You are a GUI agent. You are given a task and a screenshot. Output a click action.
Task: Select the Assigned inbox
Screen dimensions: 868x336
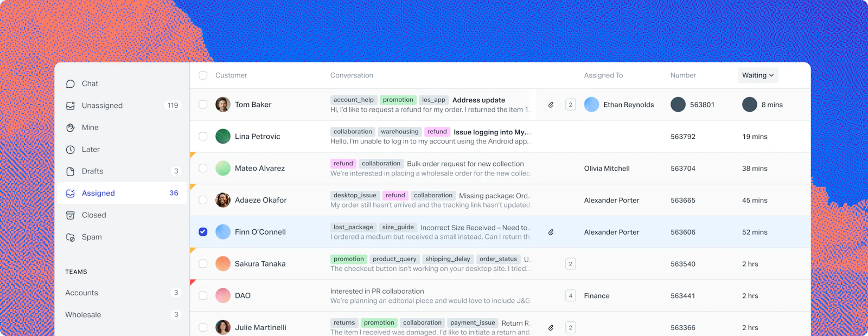pyautogui.click(x=122, y=193)
